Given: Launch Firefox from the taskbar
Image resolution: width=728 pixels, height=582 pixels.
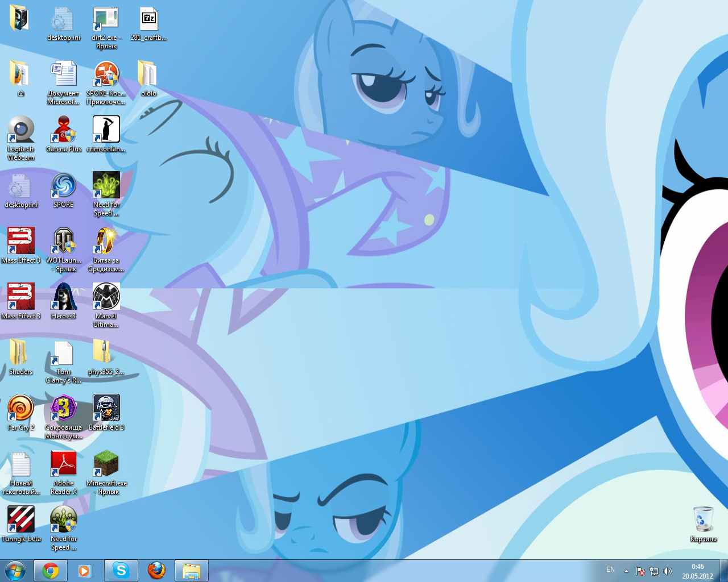Looking at the screenshot, I should click(x=156, y=571).
